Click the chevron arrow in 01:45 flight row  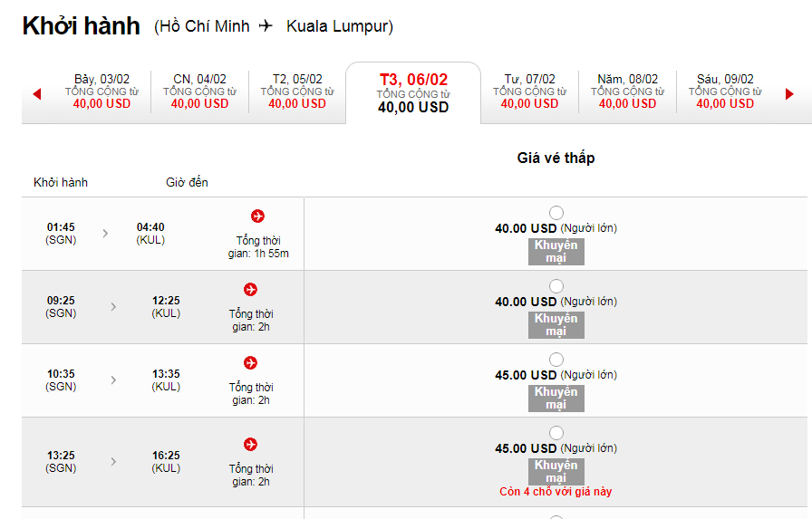tap(105, 234)
